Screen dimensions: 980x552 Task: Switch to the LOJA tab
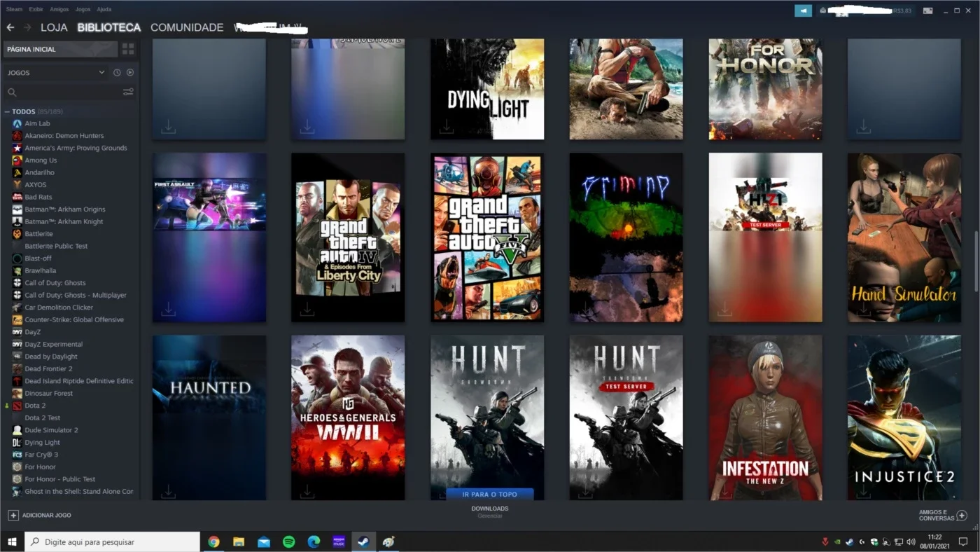tap(54, 27)
